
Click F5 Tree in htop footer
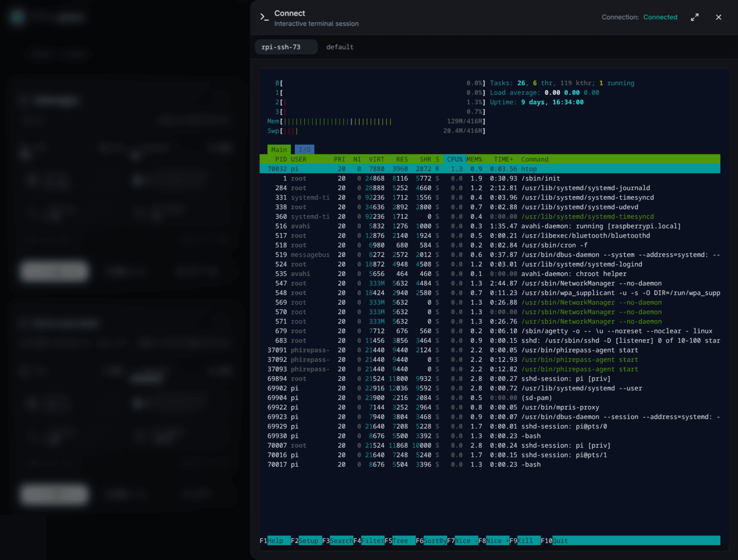(400, 541)
